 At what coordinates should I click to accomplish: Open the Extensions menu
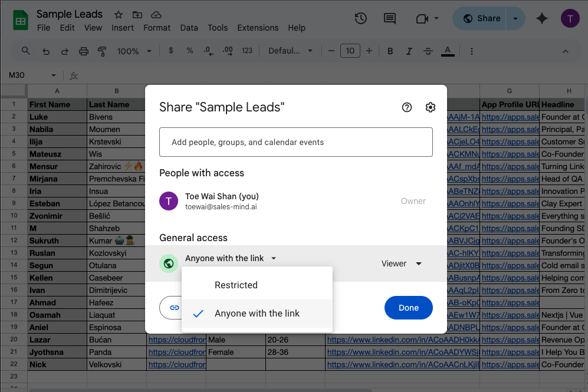pos(258,28)
